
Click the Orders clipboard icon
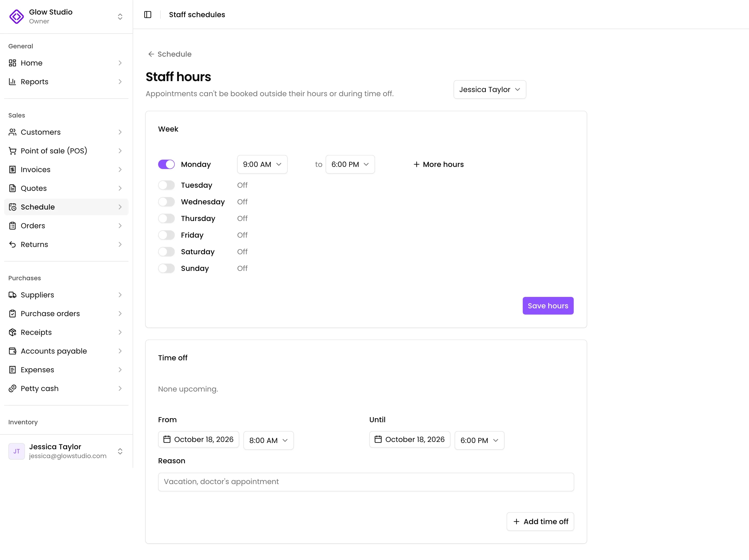(x=12, y=226)
